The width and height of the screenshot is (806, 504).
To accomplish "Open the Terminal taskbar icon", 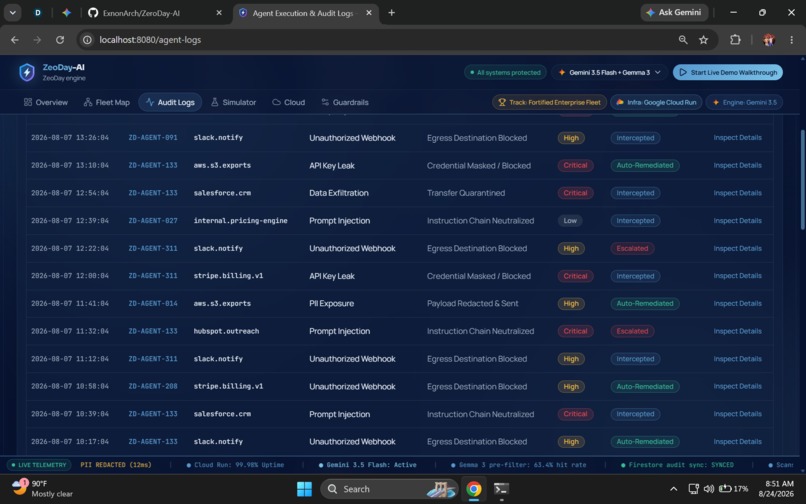I will [x=501, y=489].
